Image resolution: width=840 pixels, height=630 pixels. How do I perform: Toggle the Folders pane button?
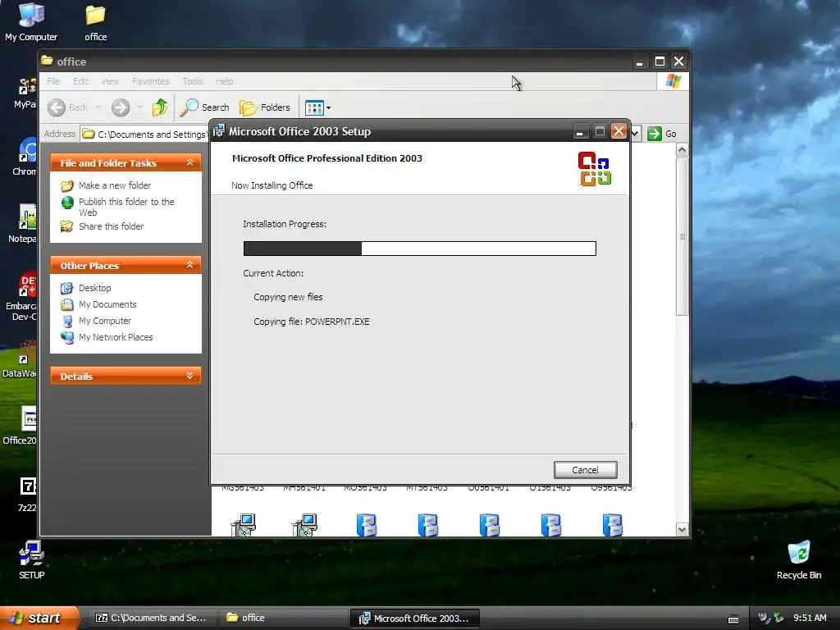point(265,107)
